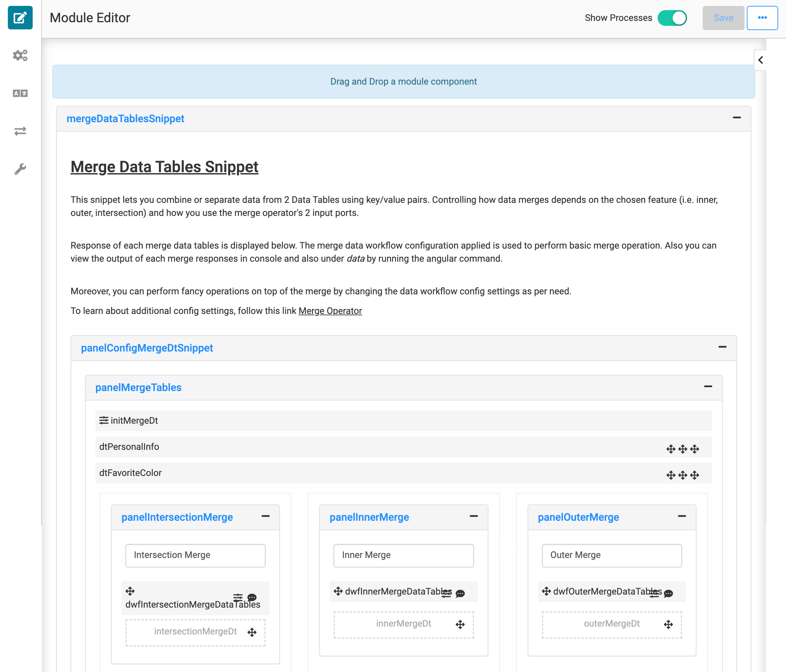Click sliders icon on dwfInnerMergeDataTables
This screenshot has height=672, width=786.
[x=447, y=594]
